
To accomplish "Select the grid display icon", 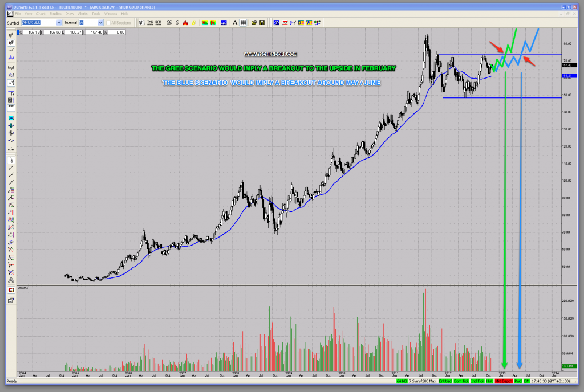I will click(x=243, y=22).
